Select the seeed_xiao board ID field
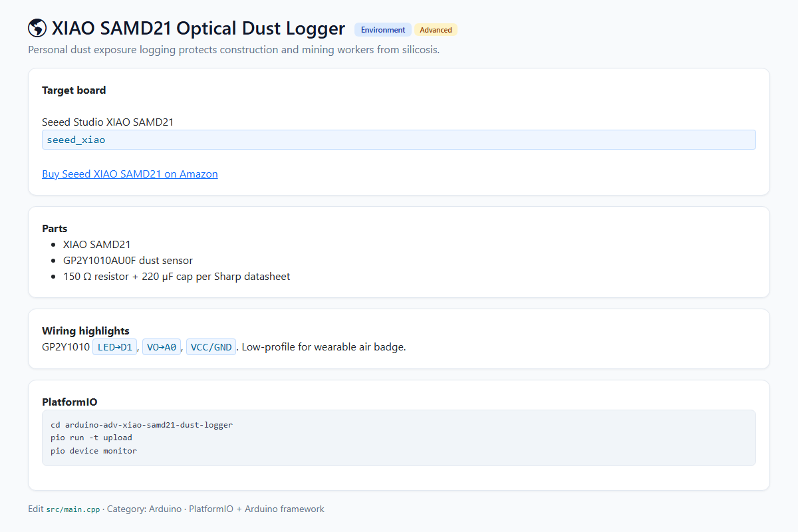The height and width of the screenshot is (532, 798). (x=399, y=140)
